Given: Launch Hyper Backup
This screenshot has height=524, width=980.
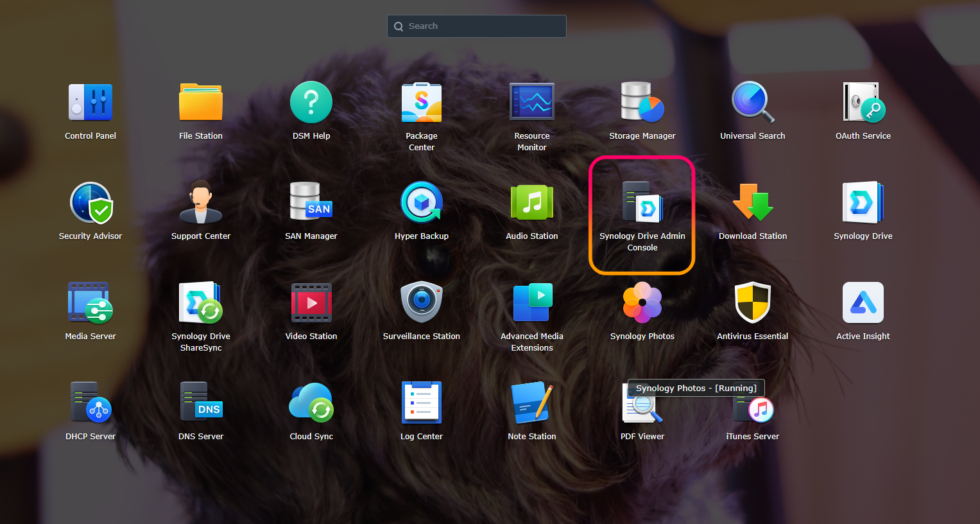Looking at the screenshot, I should tap(422, 203).
